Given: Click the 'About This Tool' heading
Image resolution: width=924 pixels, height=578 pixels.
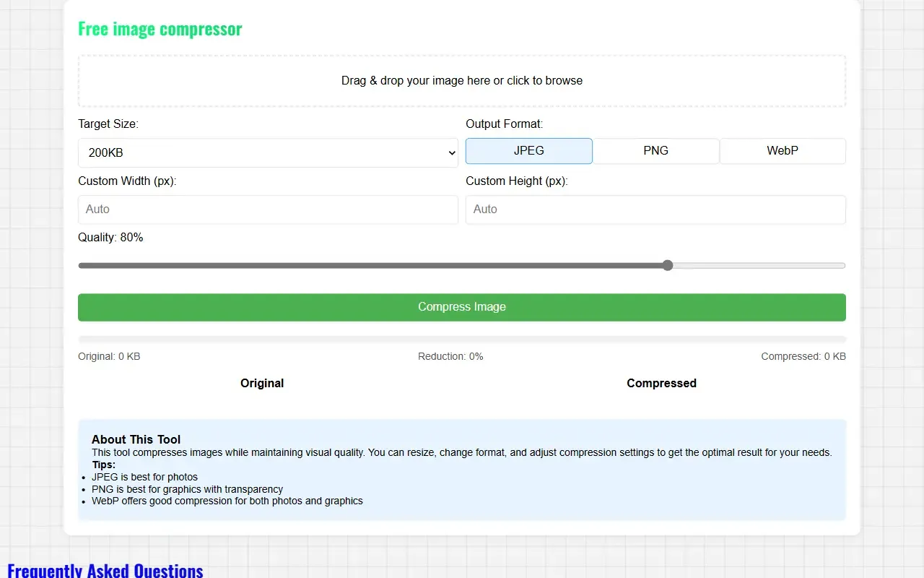Looking at the screenshot, I should (x=136, y=439).
